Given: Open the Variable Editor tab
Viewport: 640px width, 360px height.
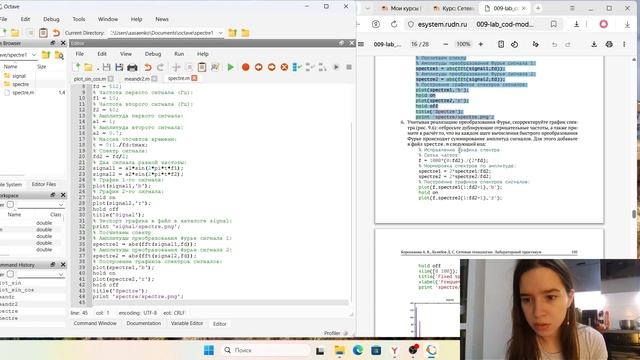Looking at the screenshot, I should (187, 323).
